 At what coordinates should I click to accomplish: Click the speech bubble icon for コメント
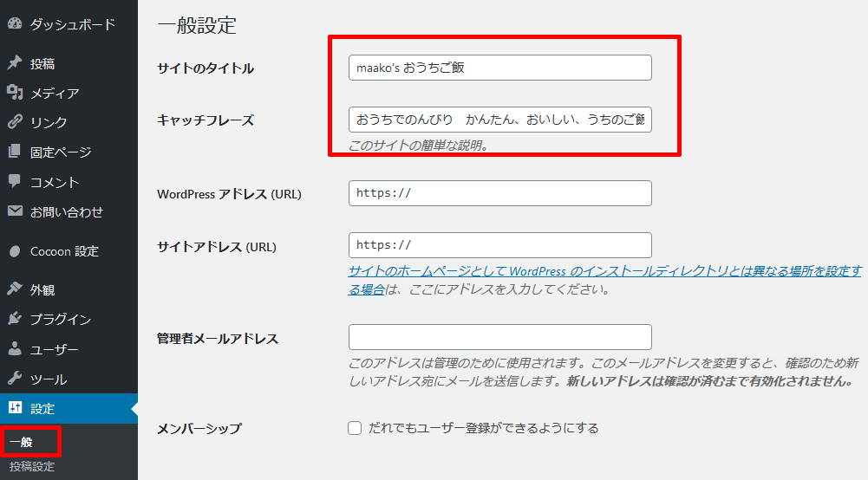click(15, 181)
